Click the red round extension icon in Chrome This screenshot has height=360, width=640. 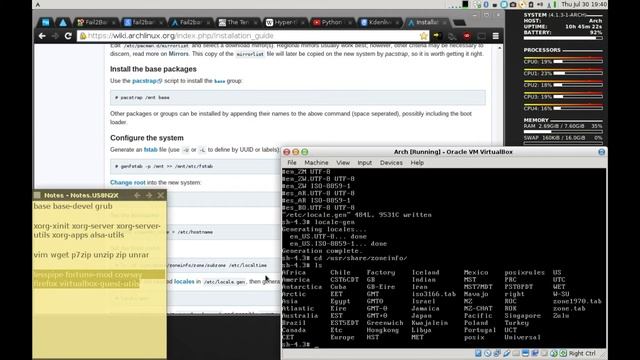[467, 36]
